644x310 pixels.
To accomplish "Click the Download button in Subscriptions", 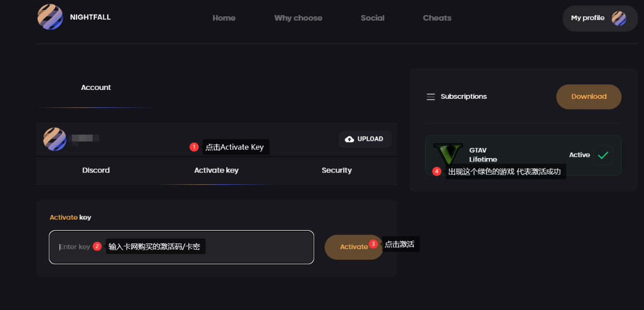I will pyautogui.click(x=589, y=97).
